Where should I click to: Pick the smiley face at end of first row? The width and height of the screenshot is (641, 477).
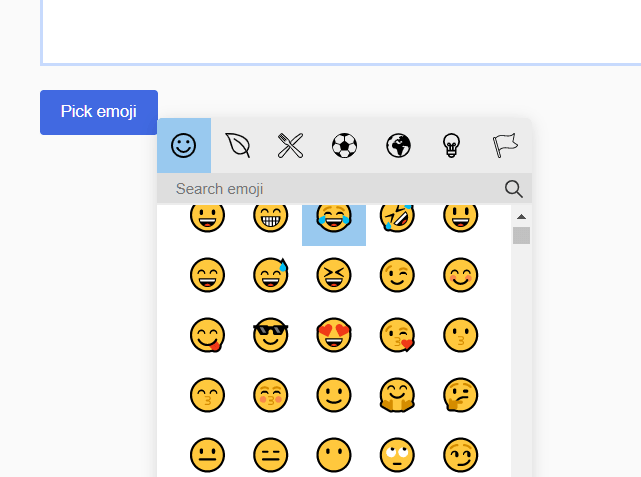point(461,217)
